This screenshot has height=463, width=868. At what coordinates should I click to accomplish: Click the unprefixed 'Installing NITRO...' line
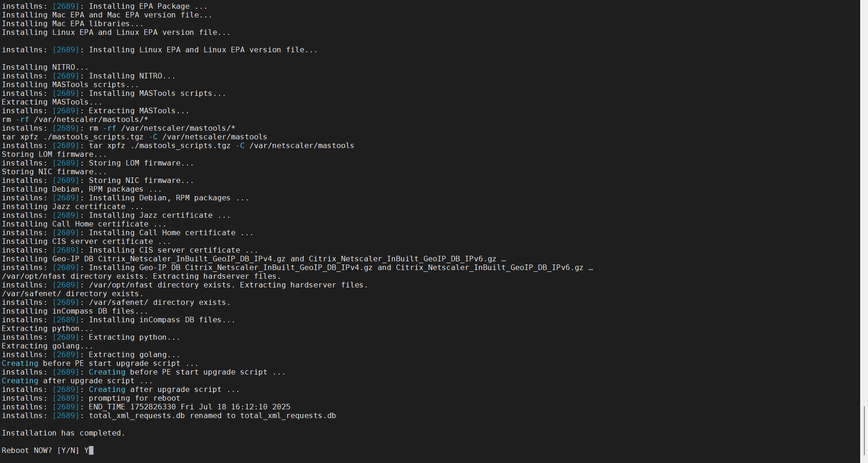click(45, 67)
